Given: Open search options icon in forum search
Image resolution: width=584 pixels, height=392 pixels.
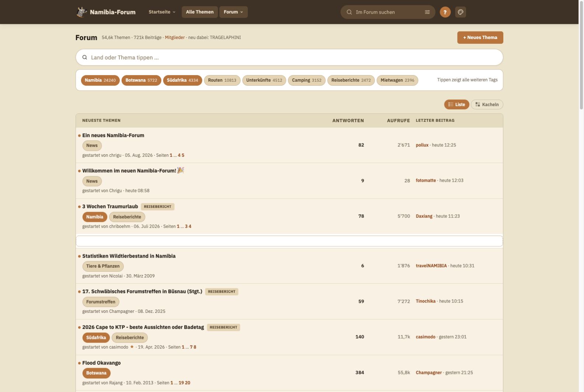Looking at the screenshot, I should 427,12.
